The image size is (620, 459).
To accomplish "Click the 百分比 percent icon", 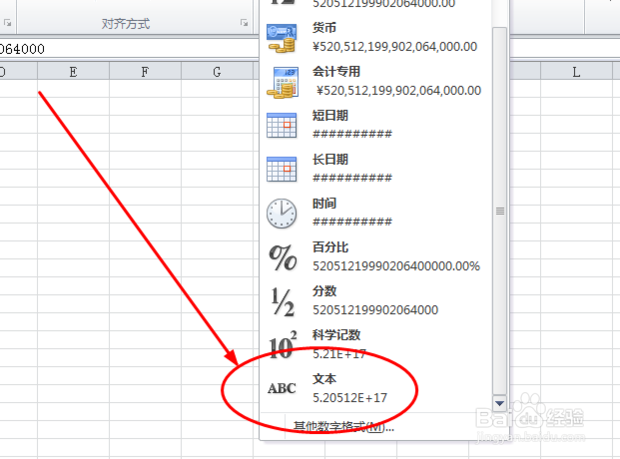I will [x=282, y=257].
